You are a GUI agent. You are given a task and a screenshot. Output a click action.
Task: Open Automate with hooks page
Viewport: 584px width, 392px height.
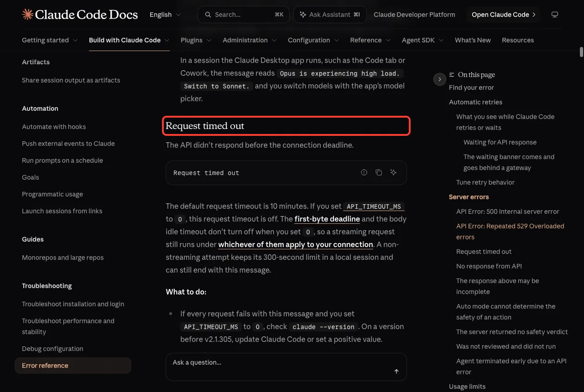tap(54, 127)
